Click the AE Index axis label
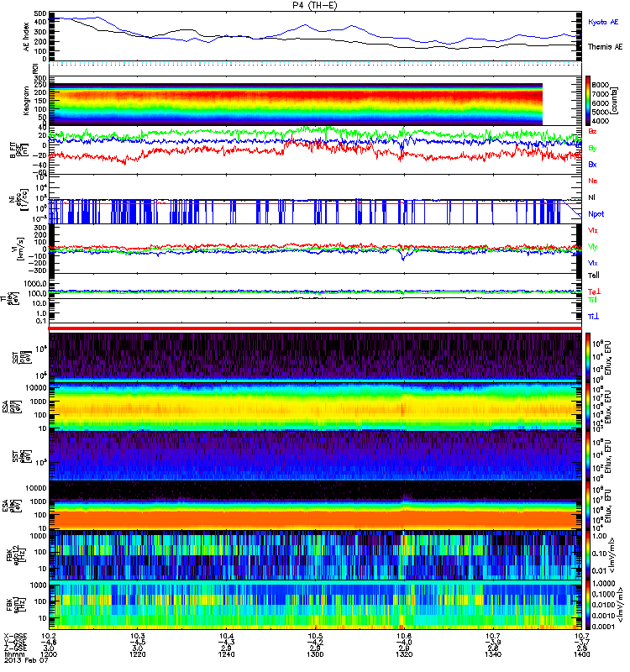 (x=27, y=37)
